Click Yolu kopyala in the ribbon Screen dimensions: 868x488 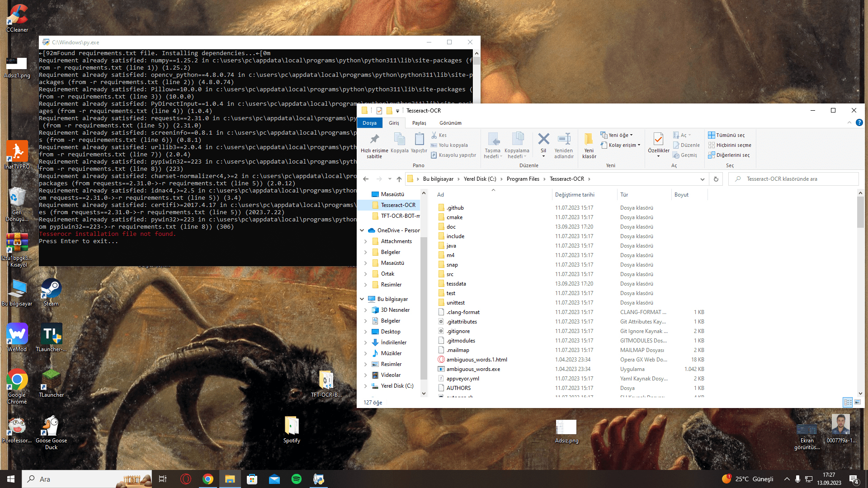(449, 145)
